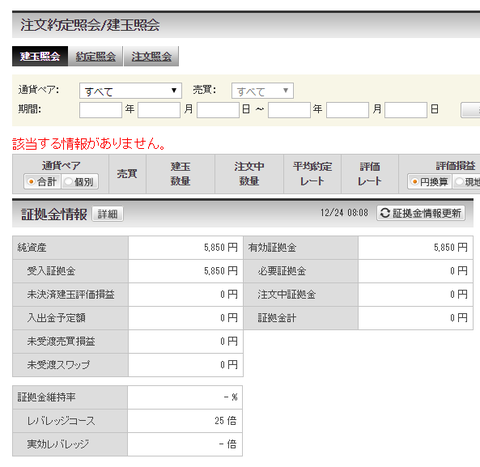Viewport: 480px width, 467px height.
Task: Open the 注文照会 tab
Action: point(151,56)
